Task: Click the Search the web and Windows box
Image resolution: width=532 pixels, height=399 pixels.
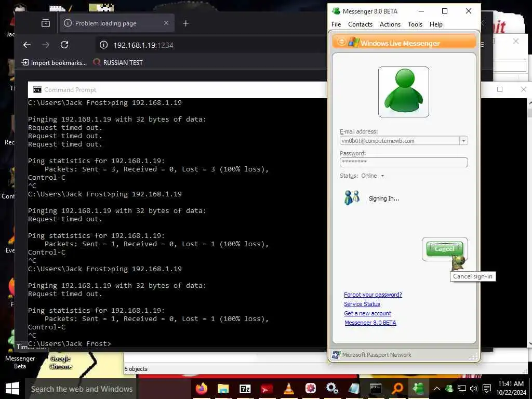Action: (x=82, y=389)
